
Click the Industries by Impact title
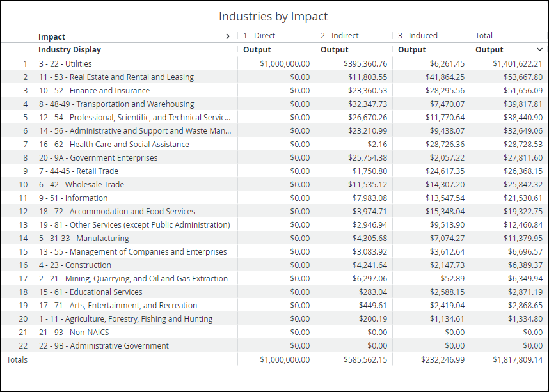click(x=274, y=16)
